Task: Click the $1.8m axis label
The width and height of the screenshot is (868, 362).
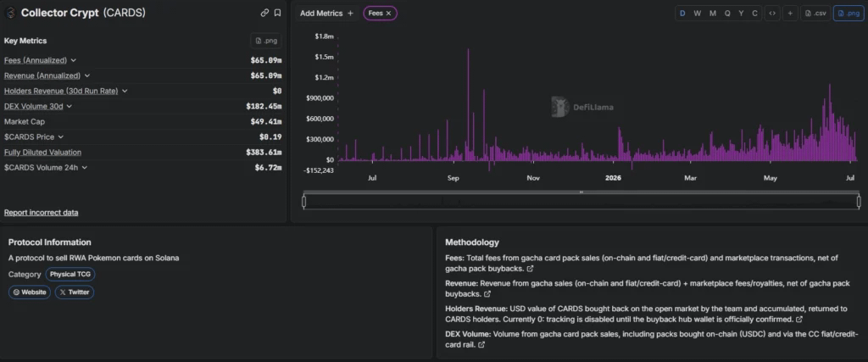Action: [325, 36]
